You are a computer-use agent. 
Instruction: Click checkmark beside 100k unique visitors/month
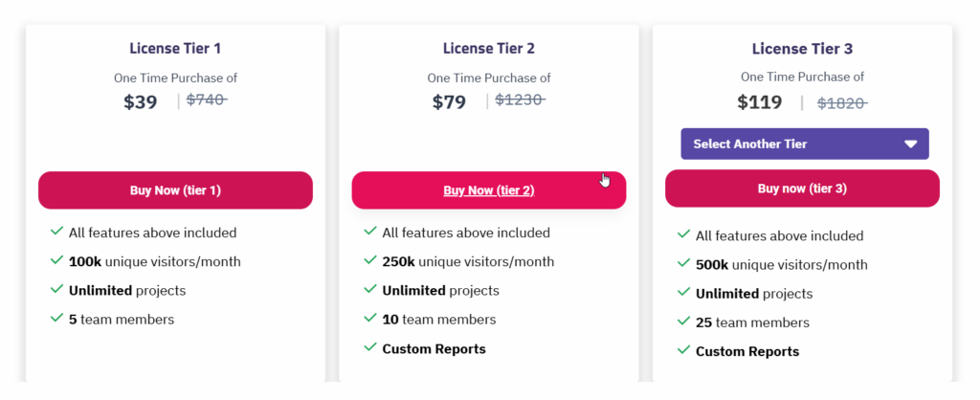pyautogui.click(x=56, y=260)
